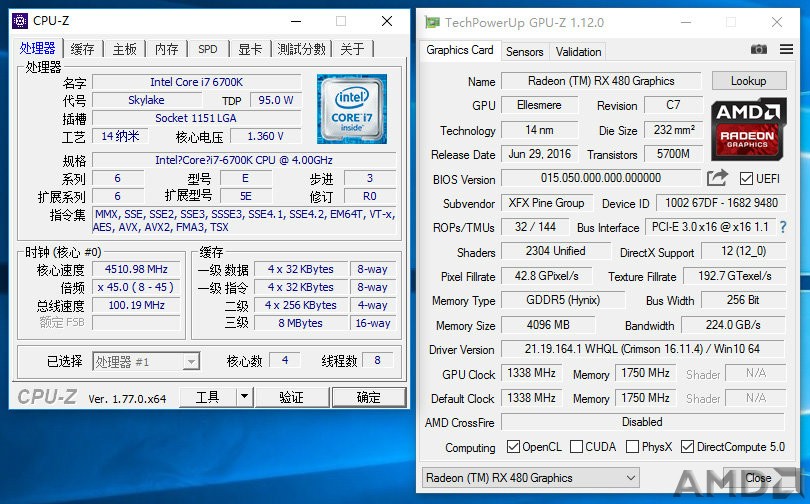Switch to the SPD tab

pyautogui.click(x=208, y=49)
